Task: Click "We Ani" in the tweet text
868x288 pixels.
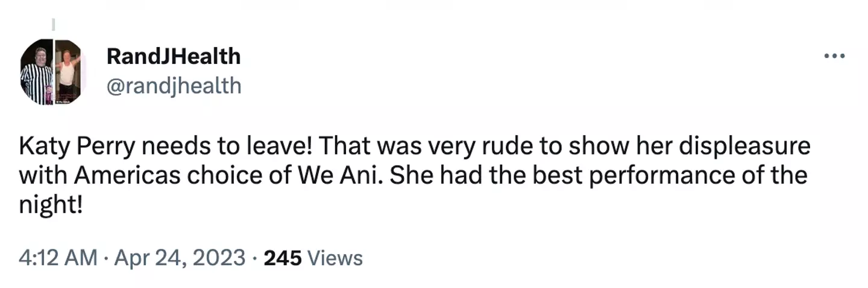Action: coord(334,175)
